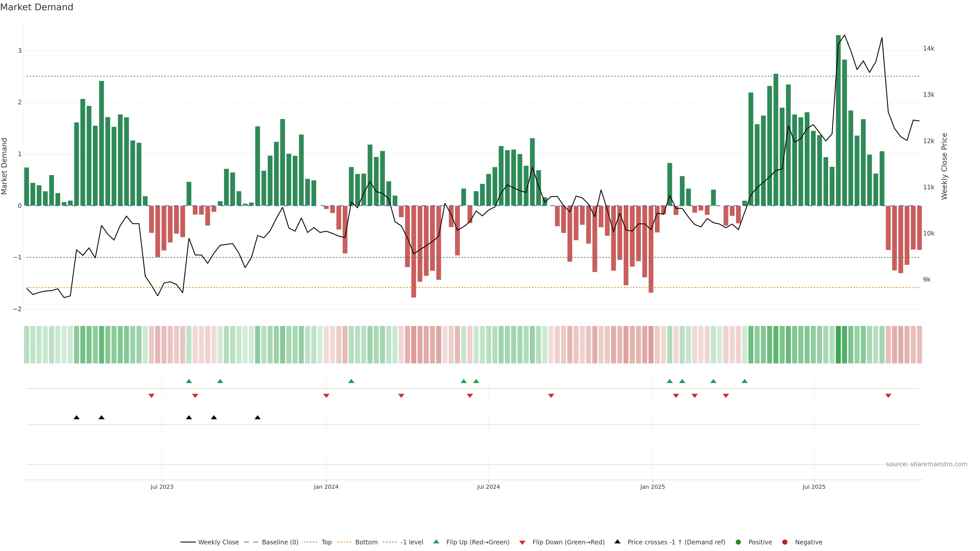Click the source: sharemaestro.com text
This screenshot has width=980, height=551.
[926, 464]
